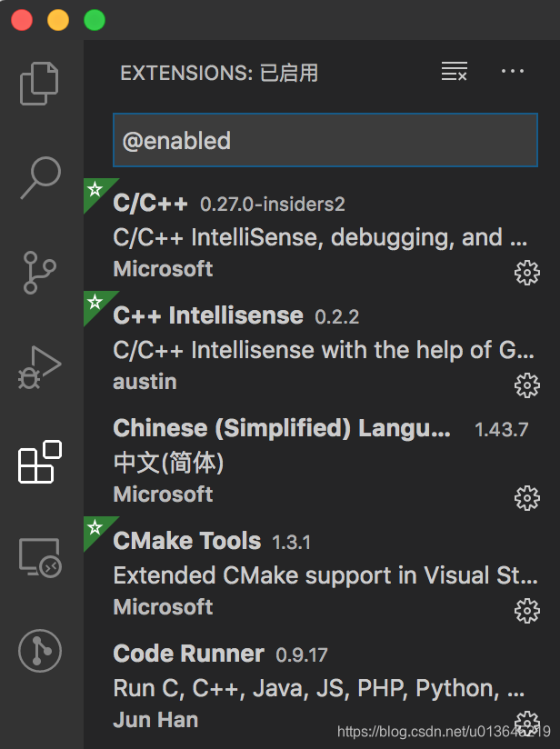
Task: Open manage gear for C/C++ extension
Action: (x=527, y=272)
